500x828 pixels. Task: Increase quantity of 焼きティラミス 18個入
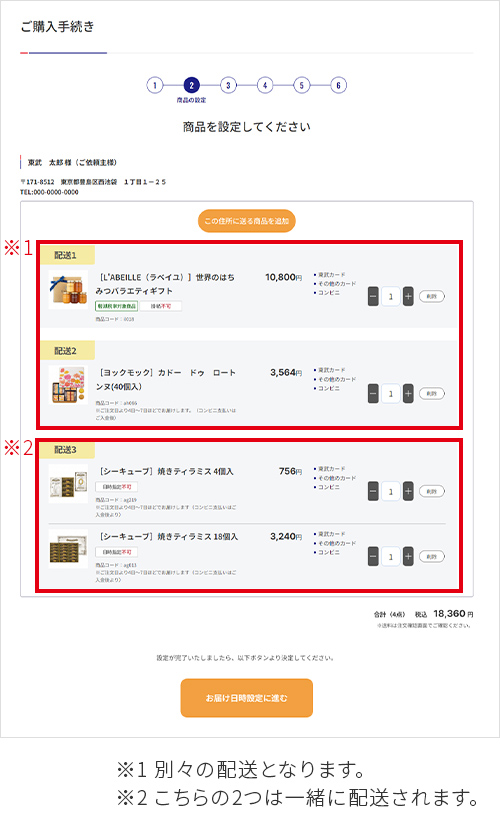[408, 557]
